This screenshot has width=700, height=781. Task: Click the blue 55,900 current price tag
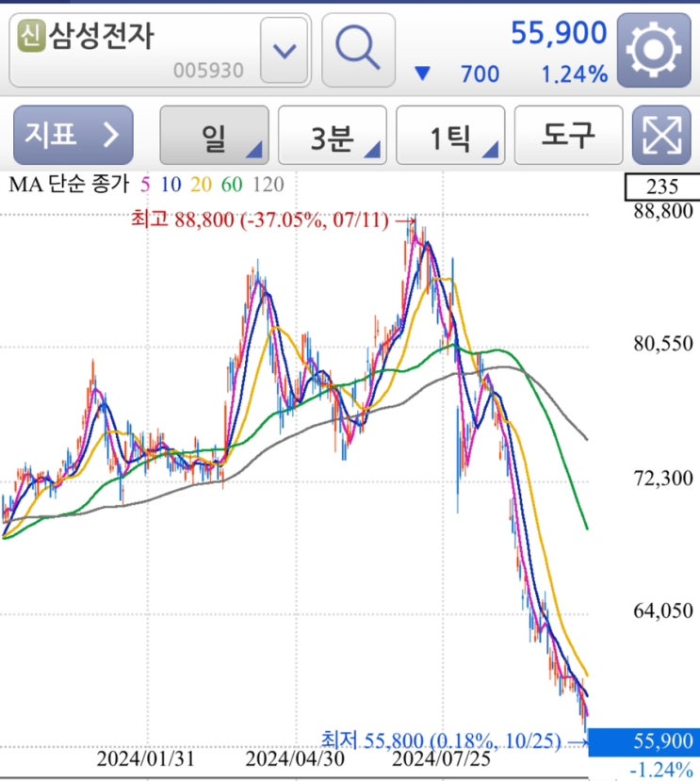[x=644, y=741]
